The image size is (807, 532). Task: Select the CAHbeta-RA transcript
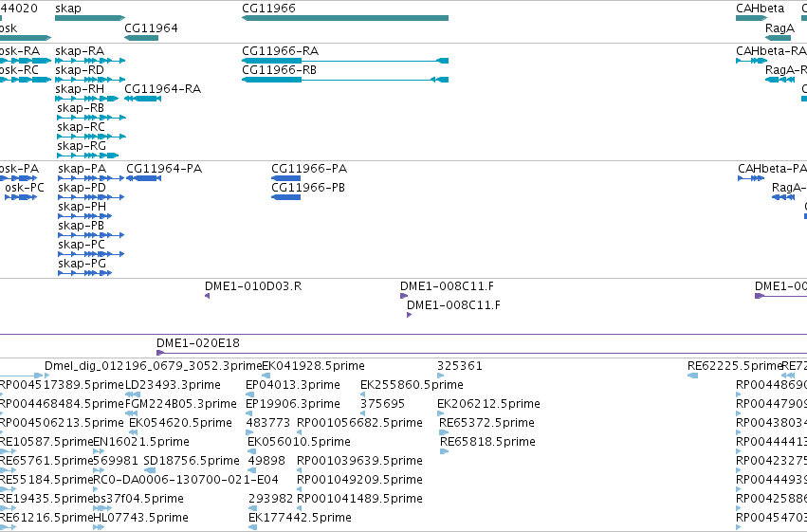click(x=751, y=61)
